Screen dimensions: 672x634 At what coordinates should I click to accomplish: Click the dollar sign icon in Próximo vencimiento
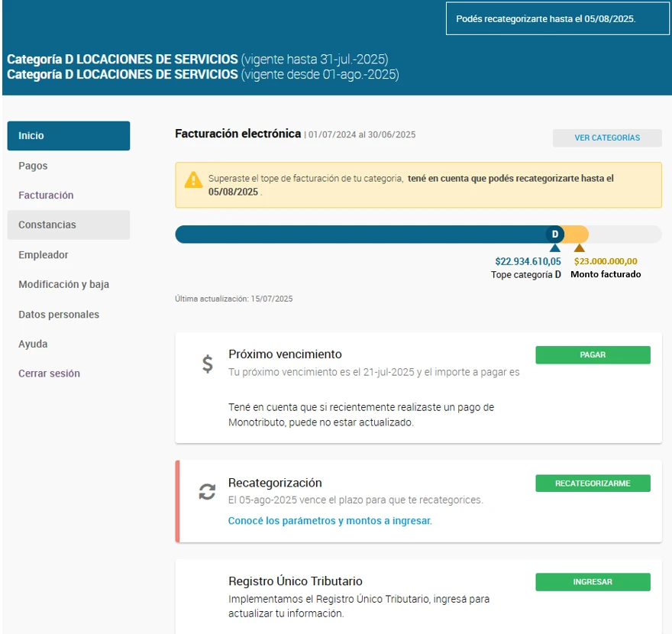[208, 364]
